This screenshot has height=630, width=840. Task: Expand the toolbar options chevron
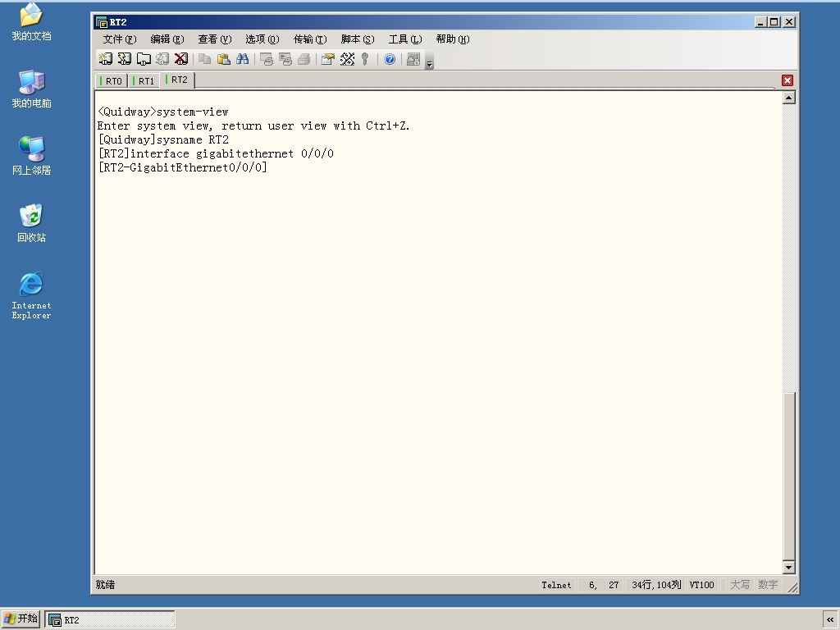pyautogui.click(x=429, y=61)
